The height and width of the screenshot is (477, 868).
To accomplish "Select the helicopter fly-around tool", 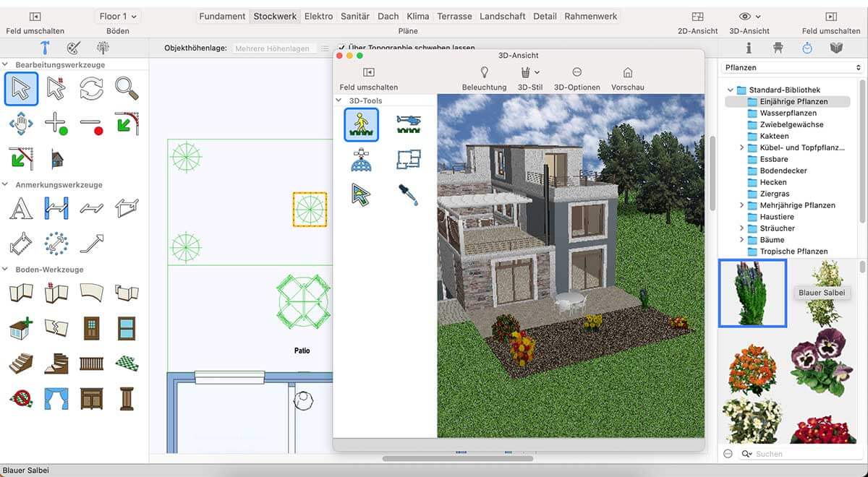I will tap(408, 125).
